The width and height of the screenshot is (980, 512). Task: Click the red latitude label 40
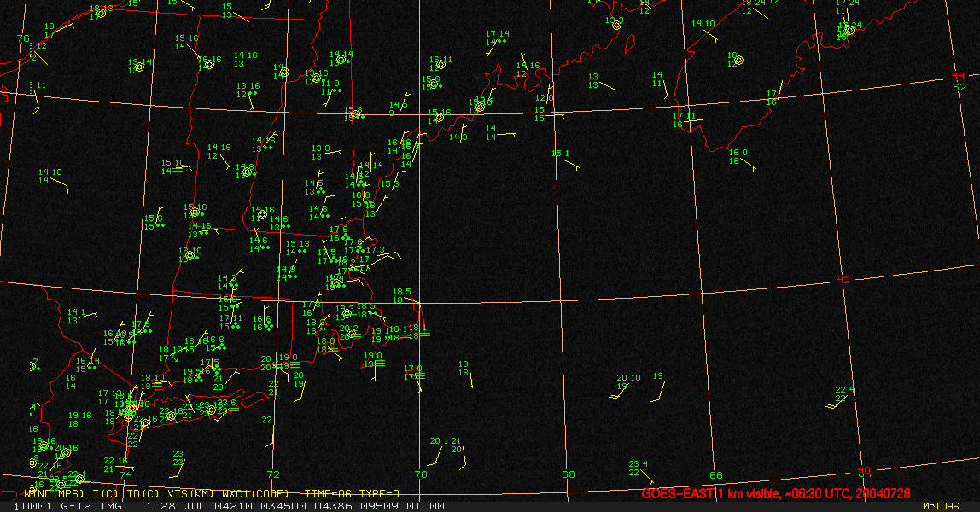coord(864,470)
